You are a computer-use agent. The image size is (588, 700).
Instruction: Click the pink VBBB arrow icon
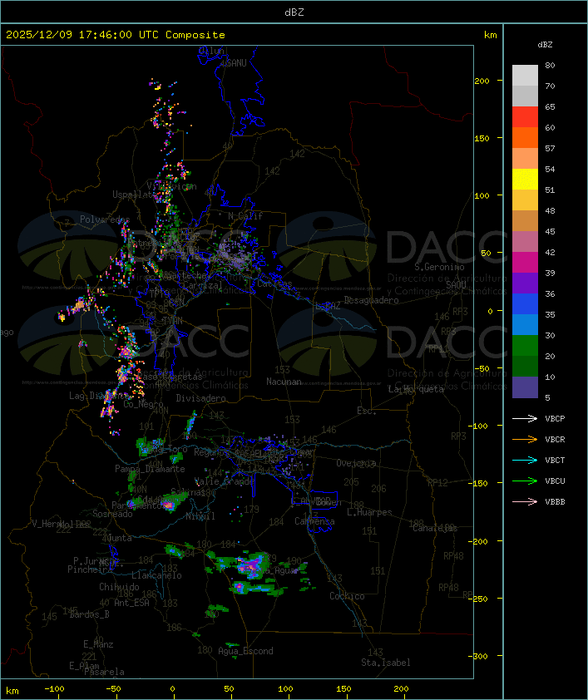coord(525,501)
